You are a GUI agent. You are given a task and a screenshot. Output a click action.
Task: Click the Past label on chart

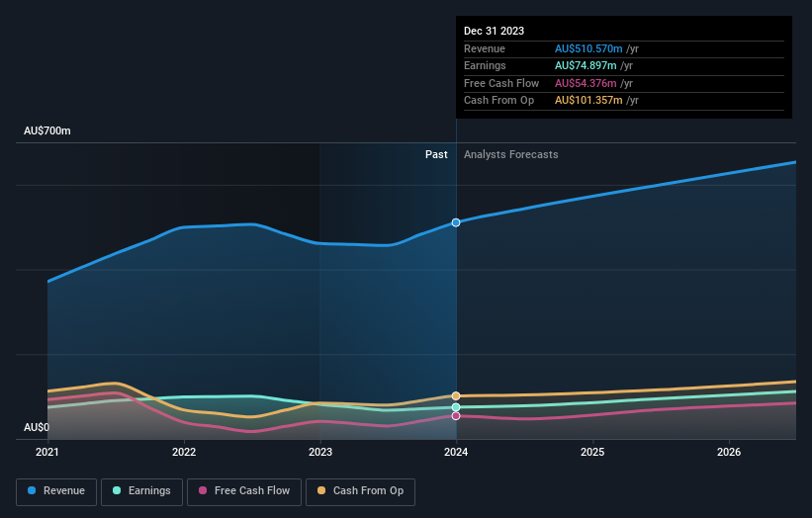point(436,155)
